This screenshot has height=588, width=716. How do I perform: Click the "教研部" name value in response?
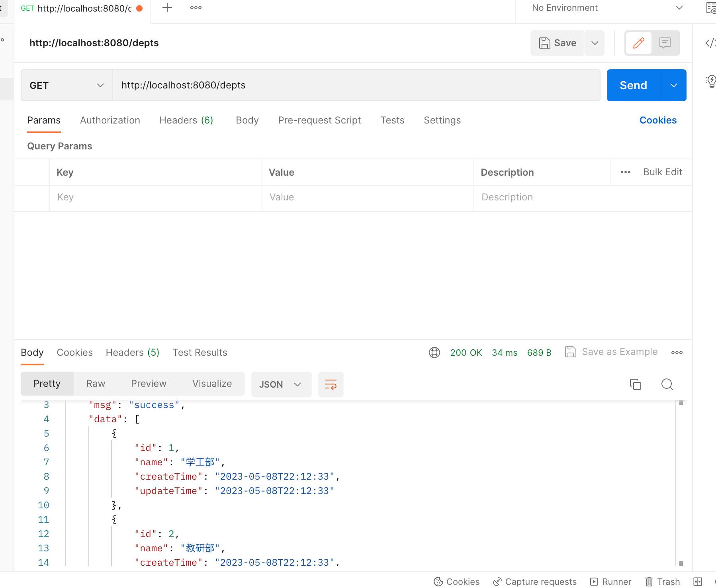point(200,548)
